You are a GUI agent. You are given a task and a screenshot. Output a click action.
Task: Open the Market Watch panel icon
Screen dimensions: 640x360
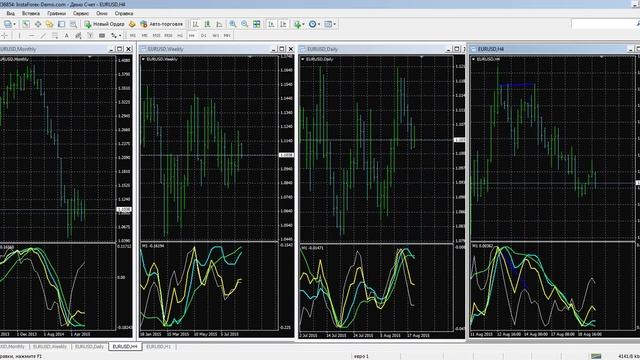[x=26, y=24]
